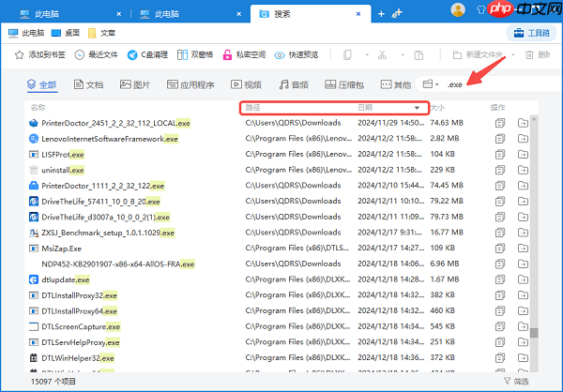
Task: Open the 工具箱 toolbox button
Action: click(x=531, y=33)
